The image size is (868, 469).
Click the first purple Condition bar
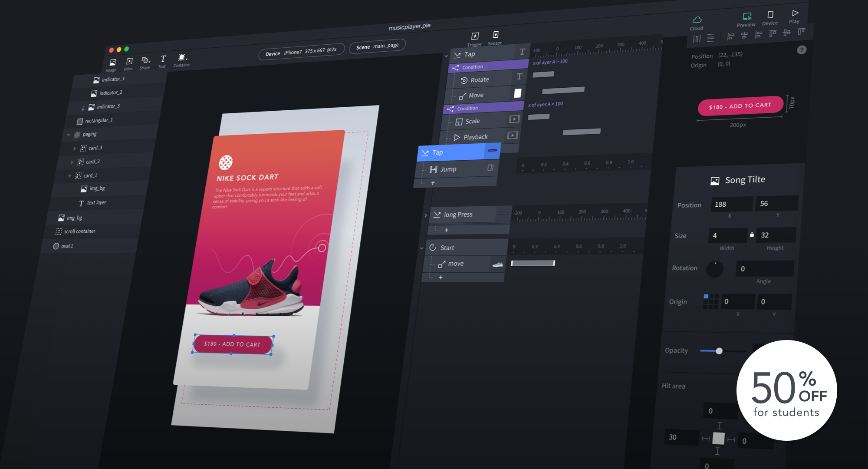(x=488, y=66)
